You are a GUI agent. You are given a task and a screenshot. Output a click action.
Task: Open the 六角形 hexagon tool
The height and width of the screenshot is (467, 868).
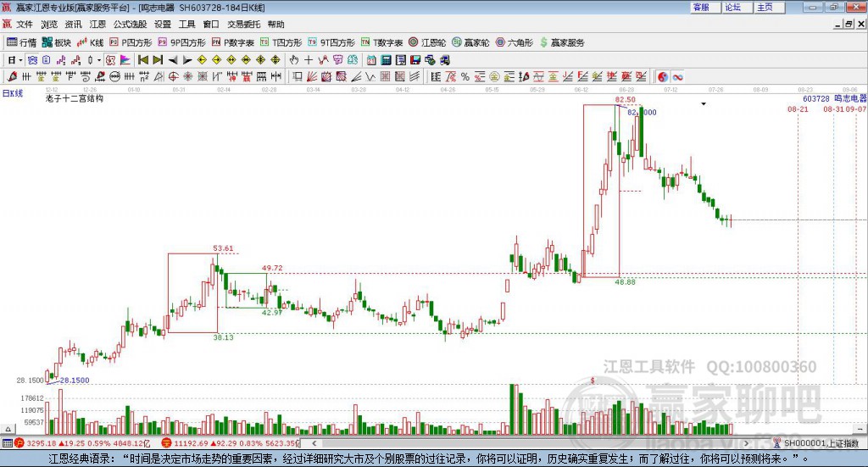[514, 42]
